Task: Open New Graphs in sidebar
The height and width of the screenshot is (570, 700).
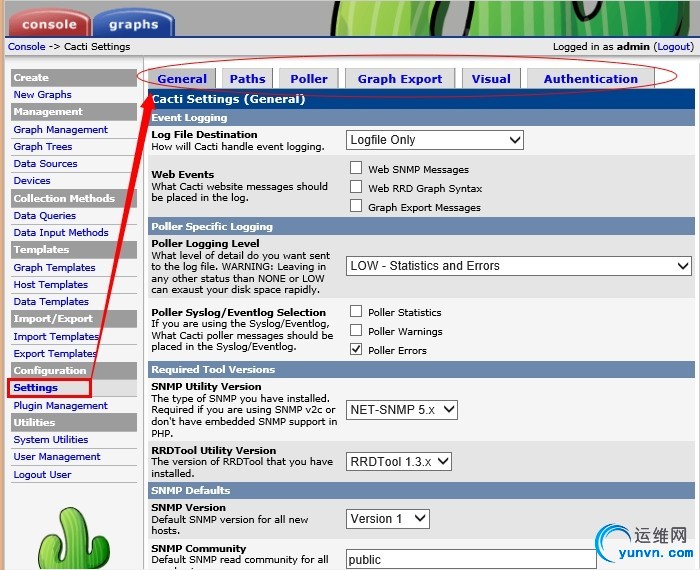Action: click(x=42, y=95)
